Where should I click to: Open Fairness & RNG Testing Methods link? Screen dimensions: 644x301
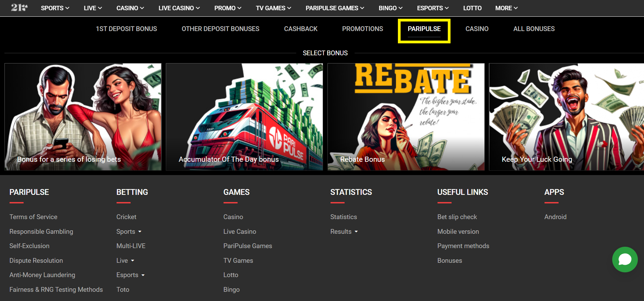coord(56,290)
